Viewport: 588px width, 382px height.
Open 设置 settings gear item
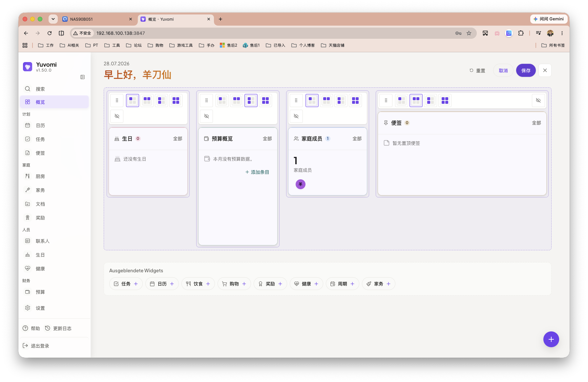pos(54,308)
